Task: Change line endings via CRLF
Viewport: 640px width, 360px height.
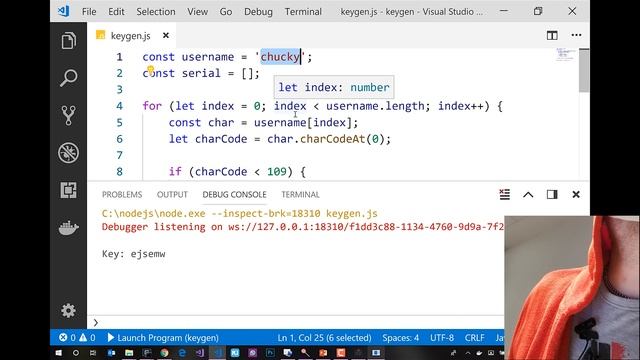Action: [x=474, y=338]
